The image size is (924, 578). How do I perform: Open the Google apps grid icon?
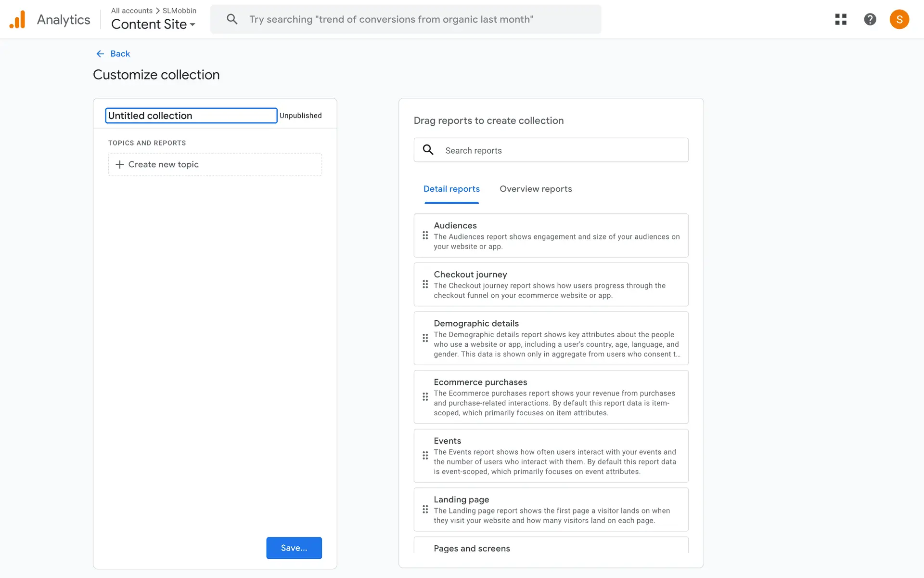click(x=841, y=19)
